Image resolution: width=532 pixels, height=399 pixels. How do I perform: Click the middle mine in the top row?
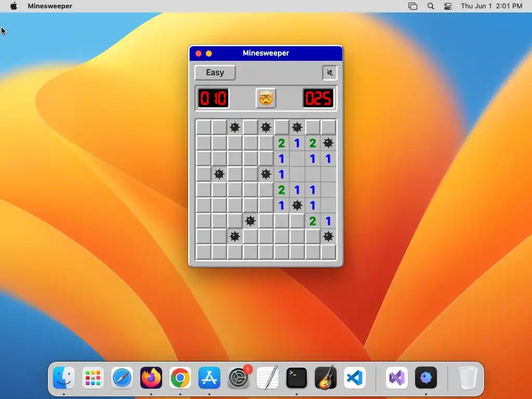click(266, 128)
